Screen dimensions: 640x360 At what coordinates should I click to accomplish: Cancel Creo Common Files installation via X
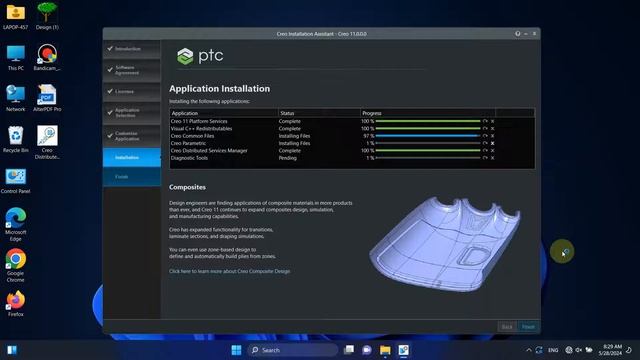click(x=492, y=136)
